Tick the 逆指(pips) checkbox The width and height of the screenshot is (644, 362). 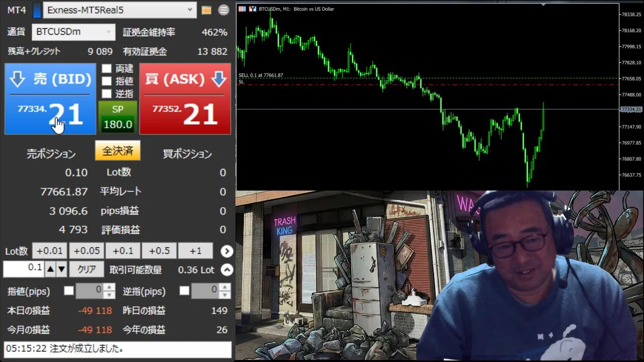(x=185, y=291)
